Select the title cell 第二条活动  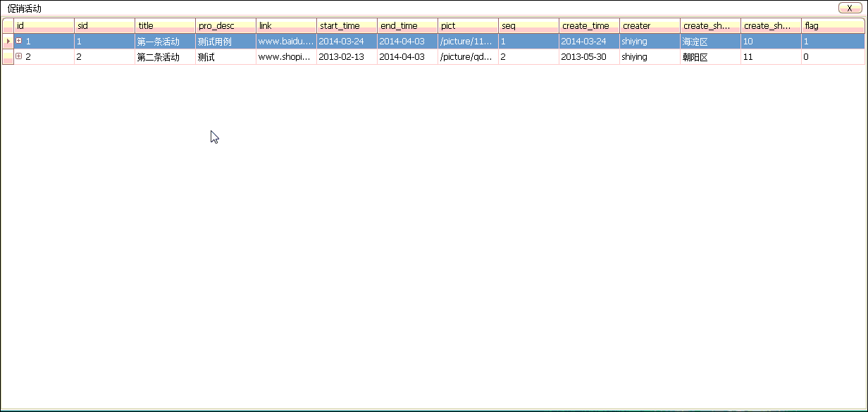click(x=165, y=57)
